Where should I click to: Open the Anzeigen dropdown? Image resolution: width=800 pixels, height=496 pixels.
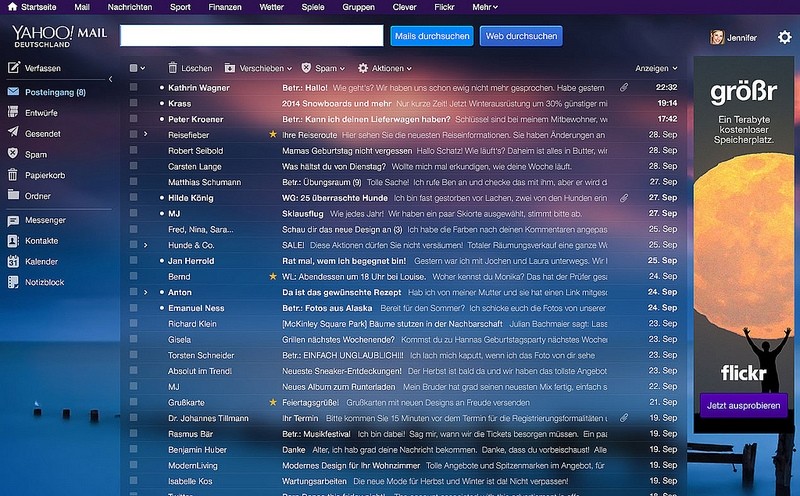coord(656,68)
